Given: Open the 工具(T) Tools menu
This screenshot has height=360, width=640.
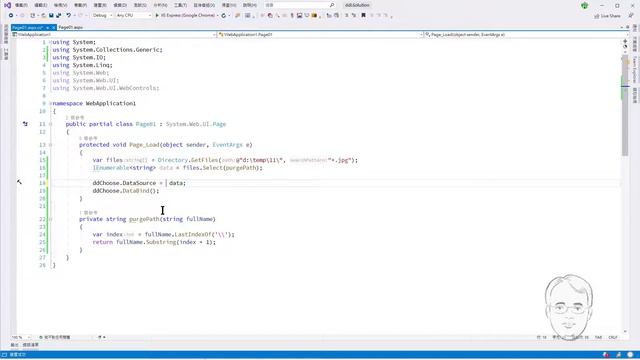Looking at the screenshot, I should click(x=180, y=5).
